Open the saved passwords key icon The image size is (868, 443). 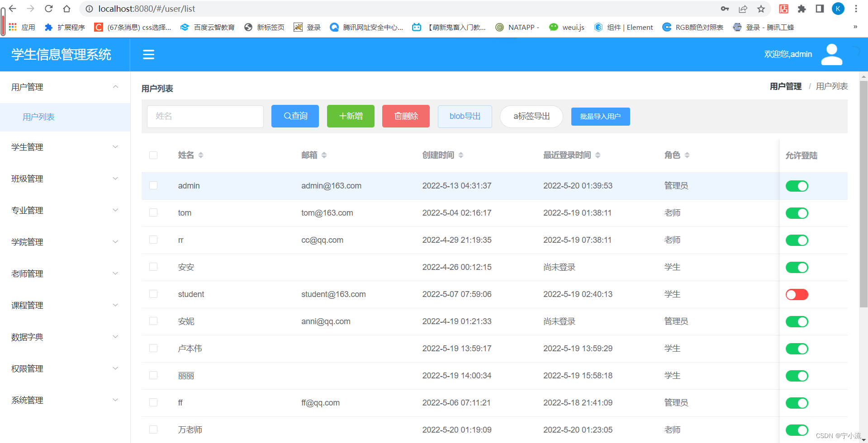(725, 9)
